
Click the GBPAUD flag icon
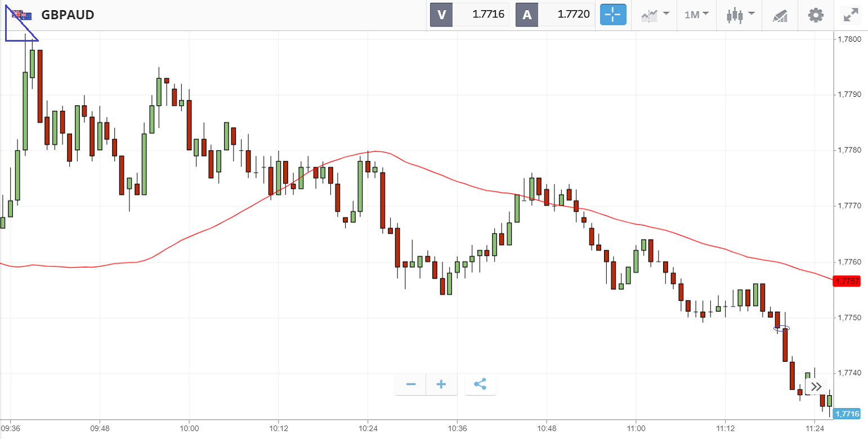pos(23,15)
